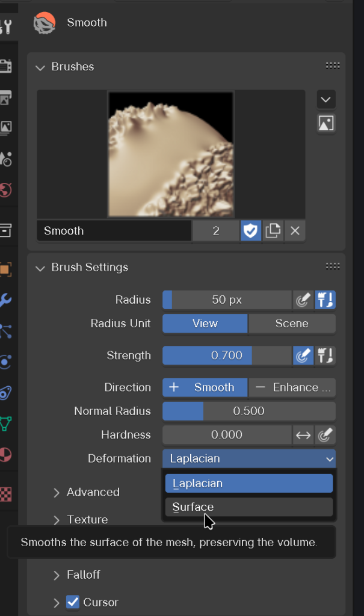Click the Smooth brush name field

pos(114,230)
